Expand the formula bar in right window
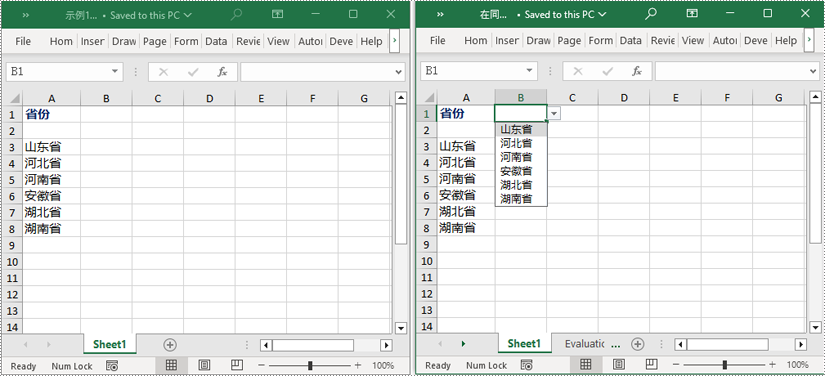Screen dimensions: 825x376 click(813, 72)
